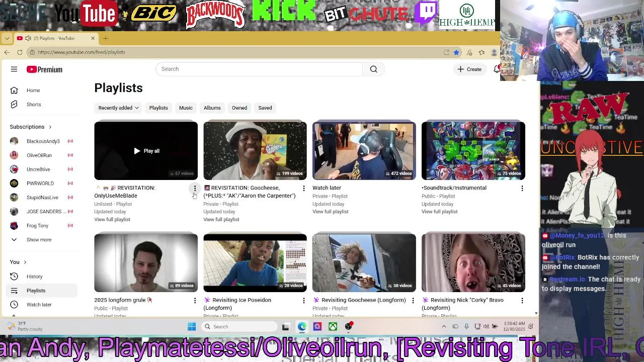Click the taskbar clock and date
This screenshot has height=362, width=644.
(x=514, y=327)
